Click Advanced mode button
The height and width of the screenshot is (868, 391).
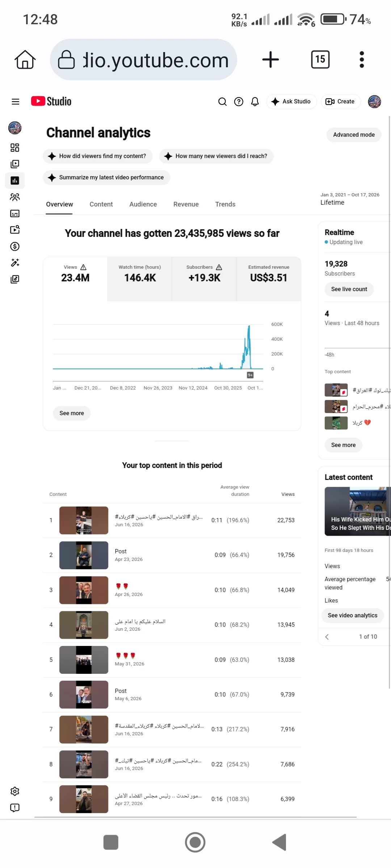pyautogui.click(x=354, y=135)
